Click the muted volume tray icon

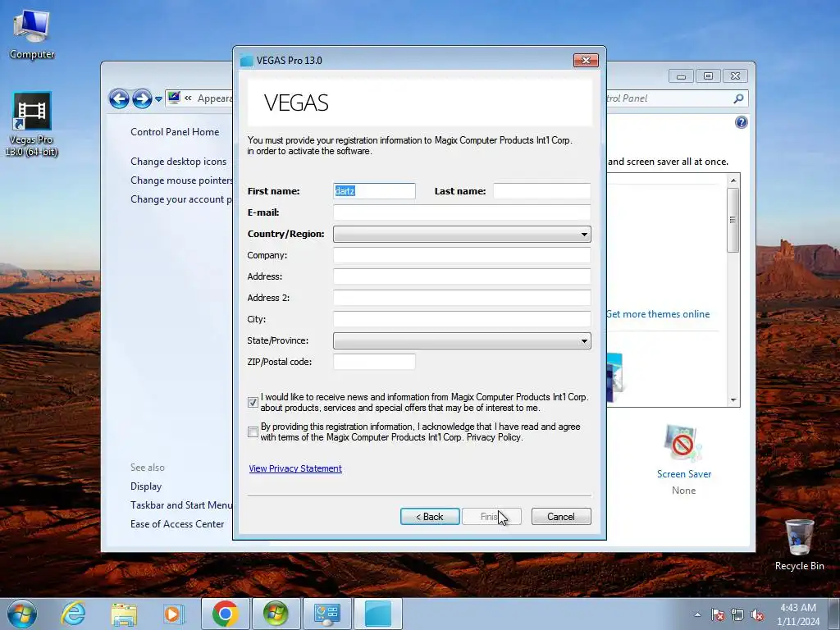(757, 614)
